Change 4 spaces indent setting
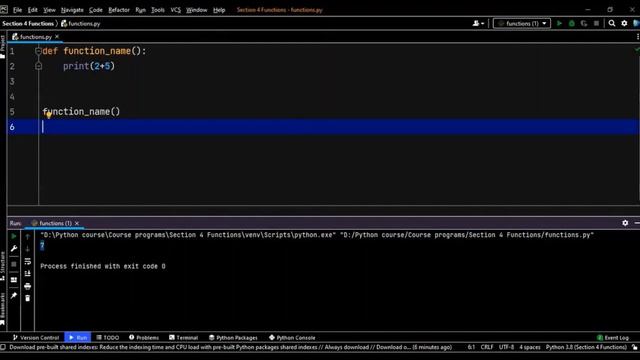The width and height of the screenshot is (640, 360). (530, 347)
